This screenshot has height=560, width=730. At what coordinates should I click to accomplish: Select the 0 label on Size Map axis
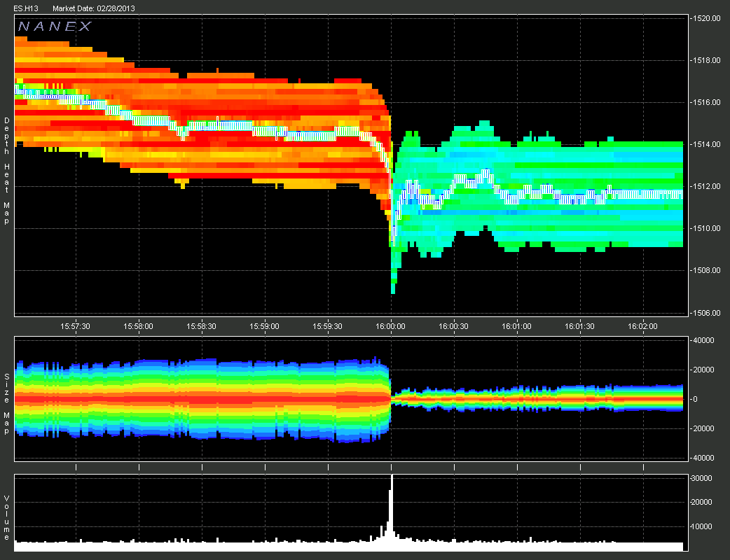tap(697, 399)
